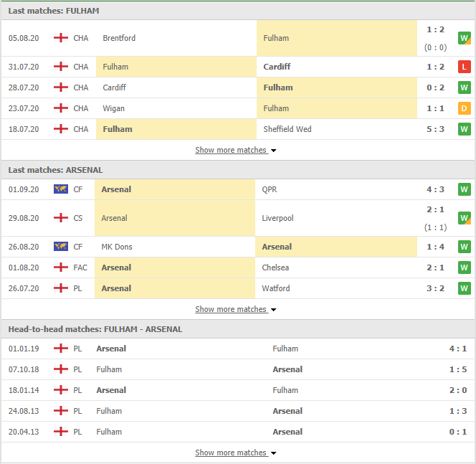
Task: Click red L badge for Fulham–Cardiff match
Action: 464,67
